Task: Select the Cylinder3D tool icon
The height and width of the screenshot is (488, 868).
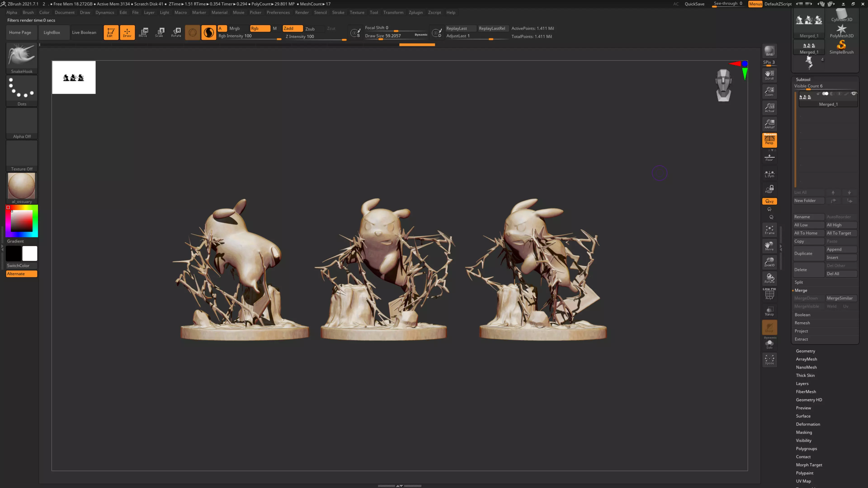Action: coord(841,15)
